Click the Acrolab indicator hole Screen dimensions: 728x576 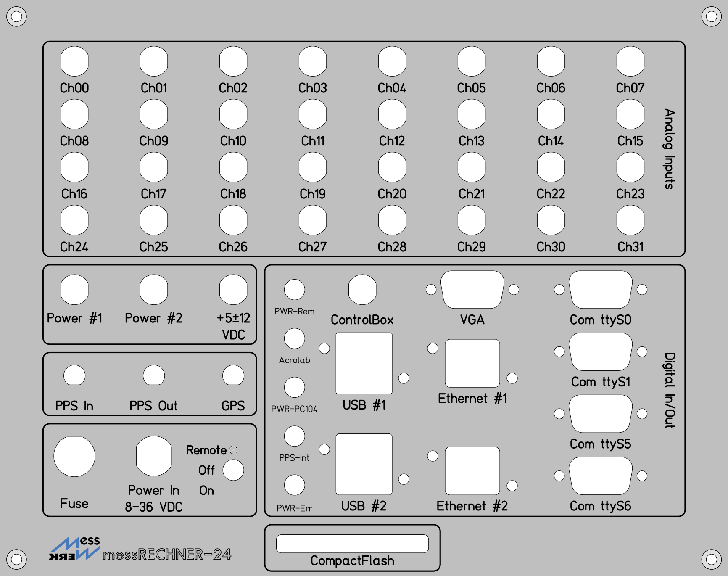(294, 338)
